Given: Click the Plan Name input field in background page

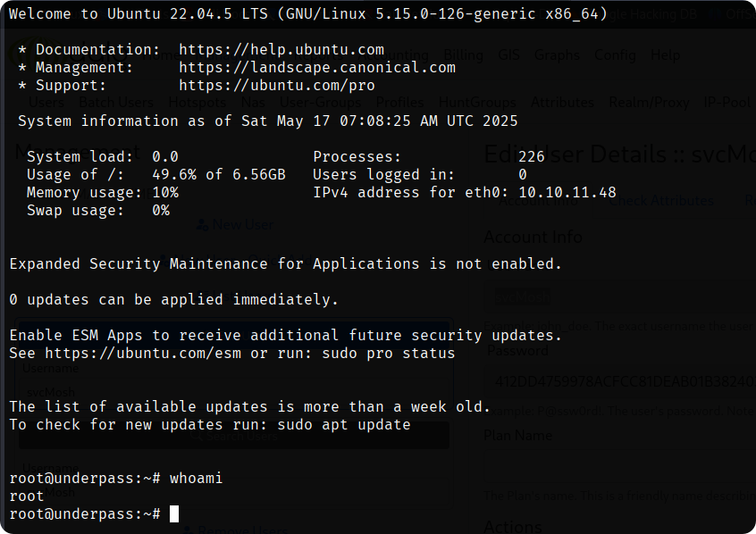Looking at the screenshot, I should (620, 465).
